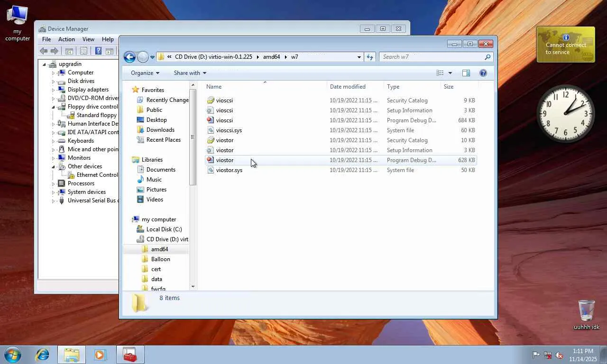This screenshot has width=607, height=364.
Task: Open Recent Places in the navigation pane
Action: tap(164, 140)
